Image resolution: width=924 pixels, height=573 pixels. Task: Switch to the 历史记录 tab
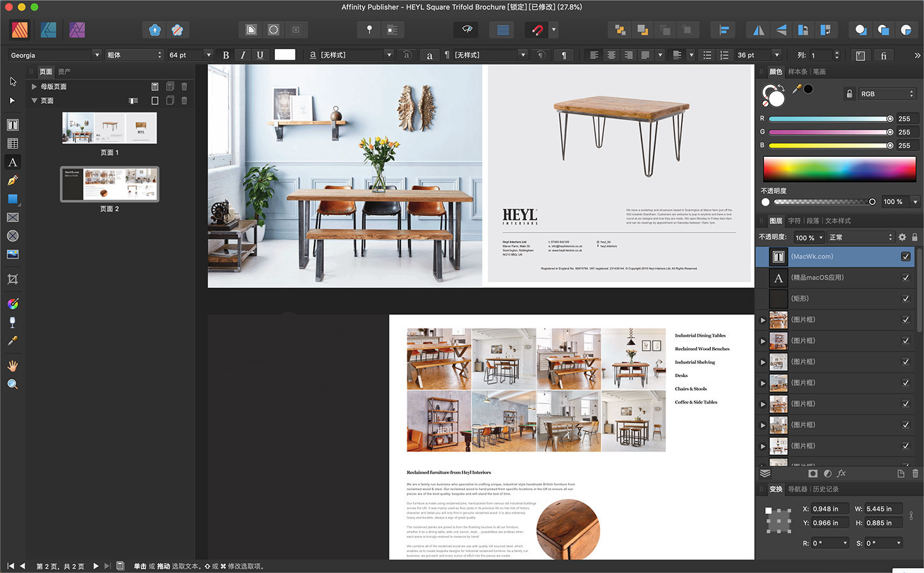pyautogui.click(x=826, y=490)
